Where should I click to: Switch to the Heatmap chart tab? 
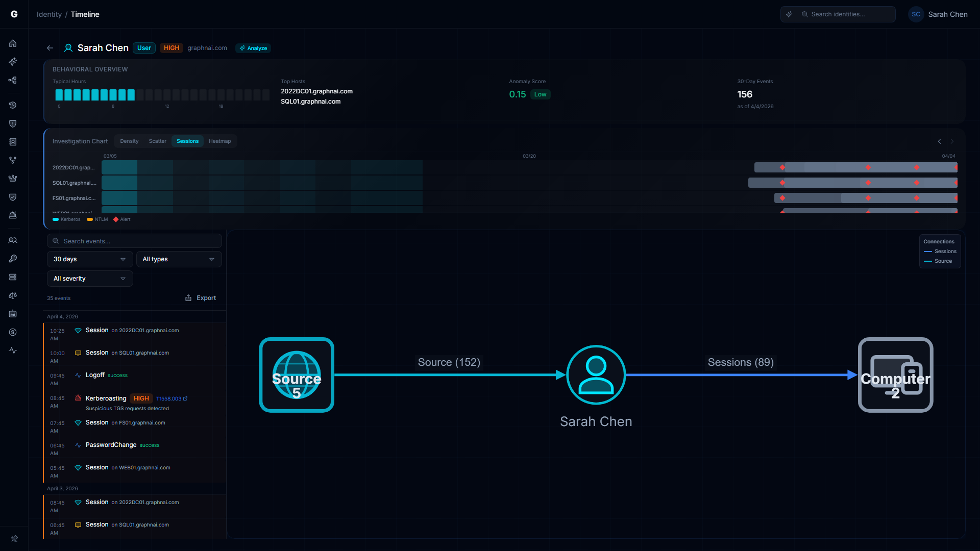[x=219, y=141]
